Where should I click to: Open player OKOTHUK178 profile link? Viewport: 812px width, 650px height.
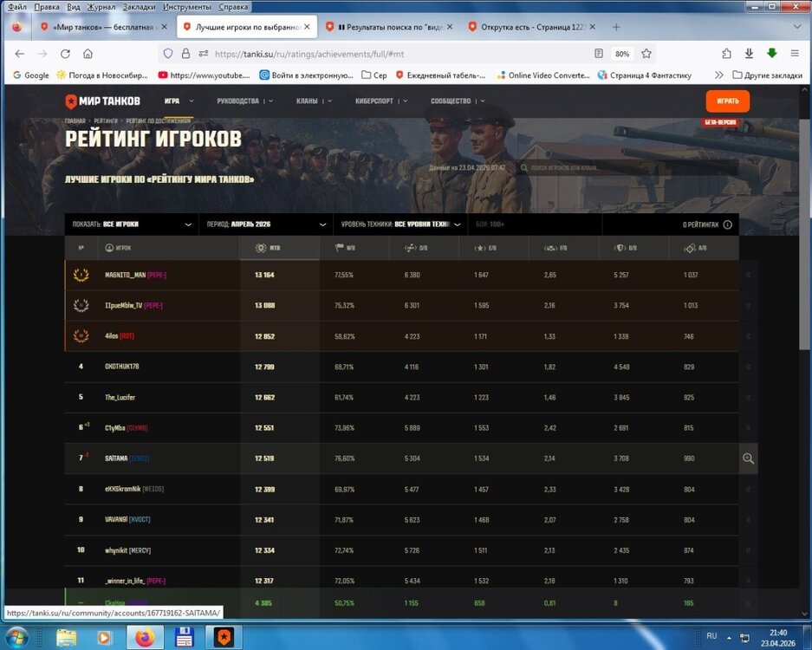click(121, 367)
